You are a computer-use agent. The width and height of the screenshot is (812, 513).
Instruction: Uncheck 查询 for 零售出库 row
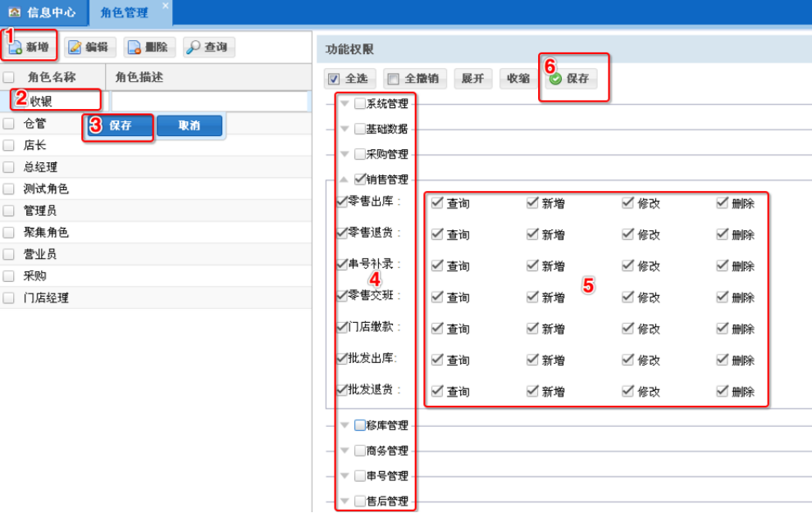point(437,202)
